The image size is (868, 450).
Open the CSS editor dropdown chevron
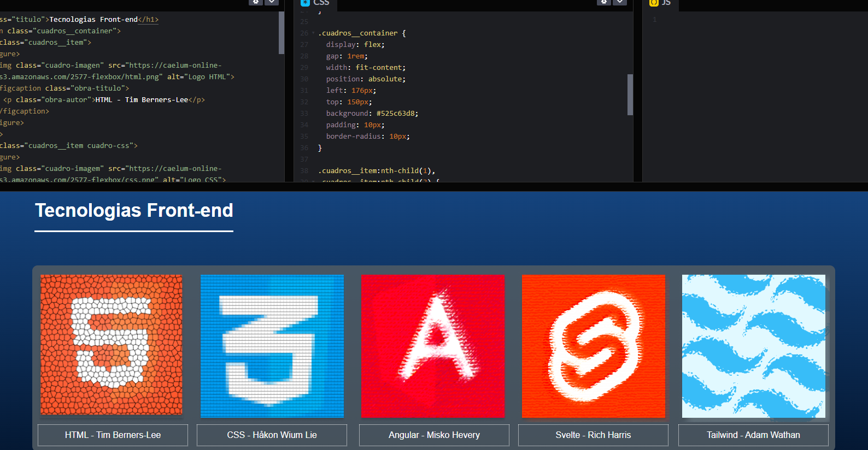[x=620, y=2]
